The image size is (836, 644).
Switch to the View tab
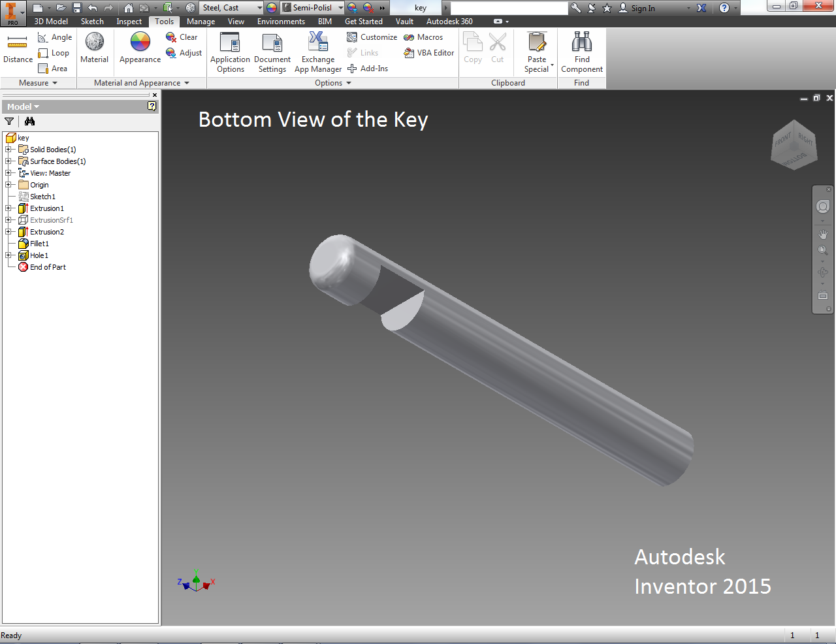click(x=236, y=22)
